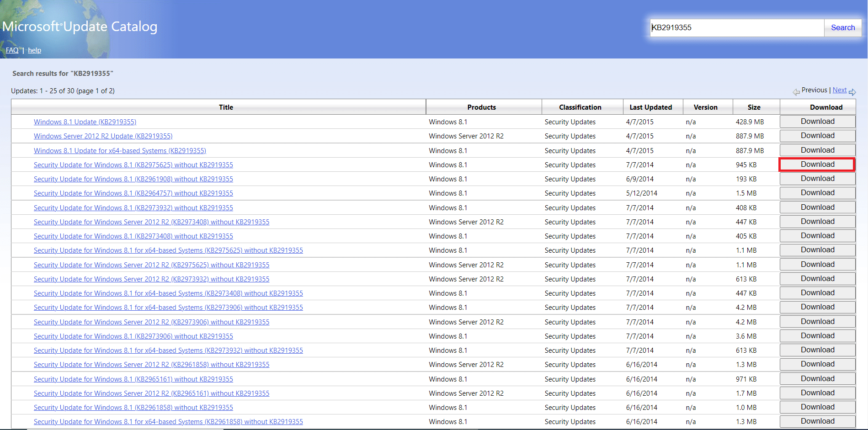Image resolution: width=868 pixels, height=430 pixels.
Task: Open Server 2012 R2 (KB2965161) update link
Action: coord(151,393)
